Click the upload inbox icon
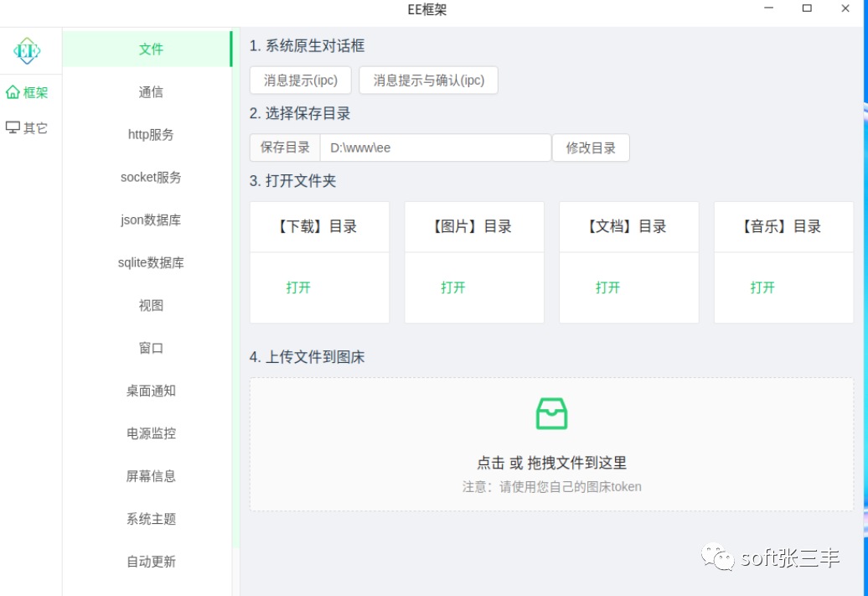The image size is (868, 596). point(551,413)
